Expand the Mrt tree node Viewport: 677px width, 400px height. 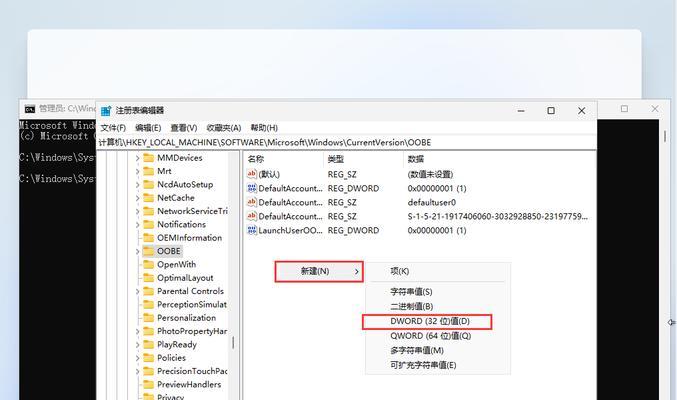137,171
